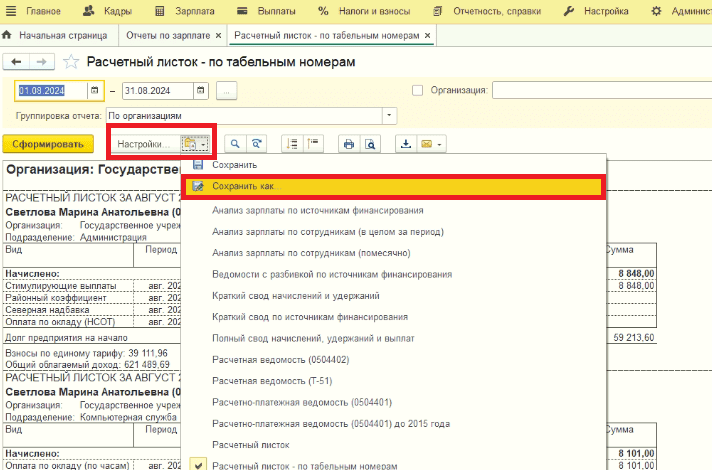Close the Расчетный листок tab
712x470 pixels.
point(427,35)
